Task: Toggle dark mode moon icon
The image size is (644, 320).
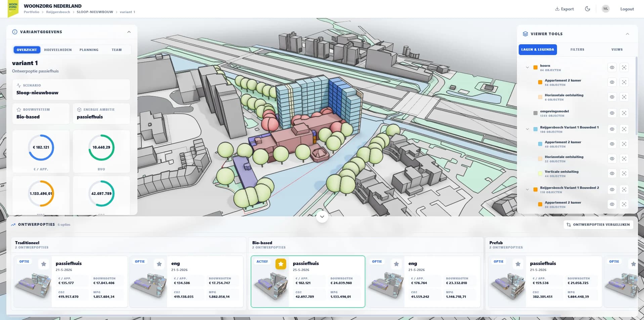Action: 587,9
